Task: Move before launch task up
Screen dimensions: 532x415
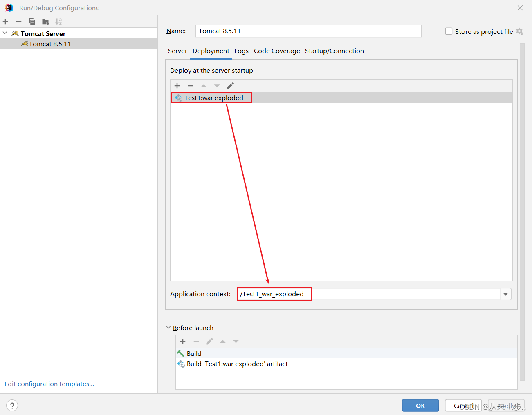Action: (x=223, y=341)
